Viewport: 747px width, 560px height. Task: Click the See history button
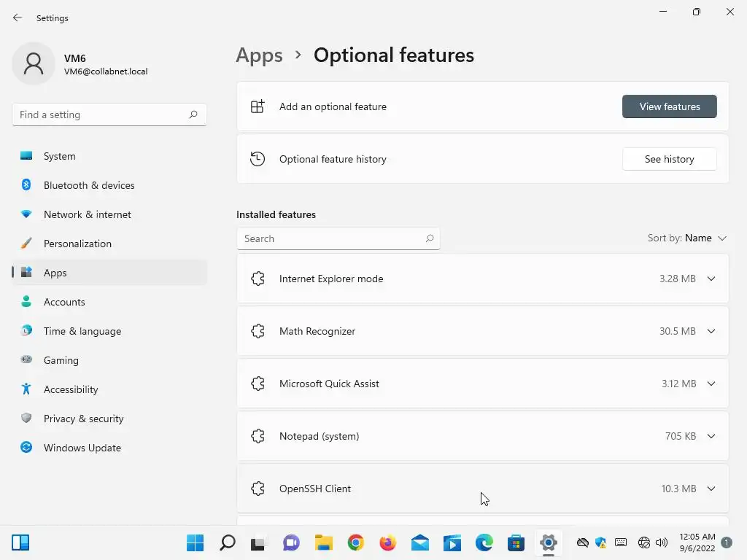point(670,159)
